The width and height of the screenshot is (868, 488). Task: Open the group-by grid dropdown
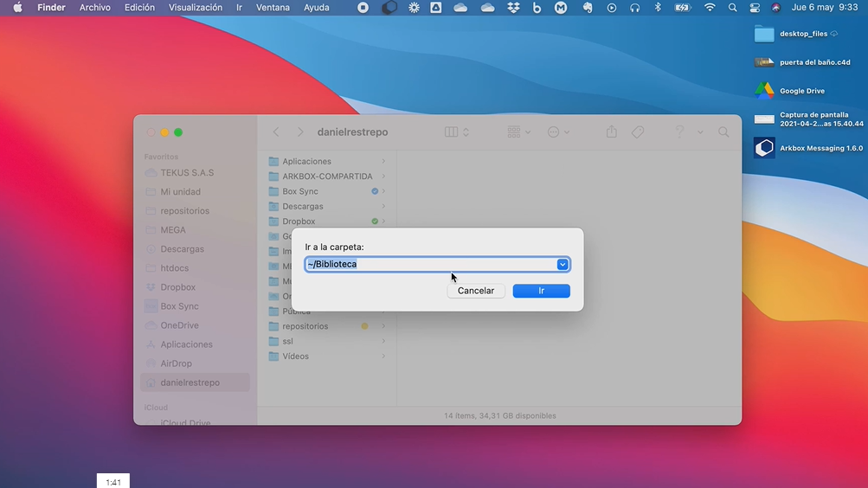[519, 132]
